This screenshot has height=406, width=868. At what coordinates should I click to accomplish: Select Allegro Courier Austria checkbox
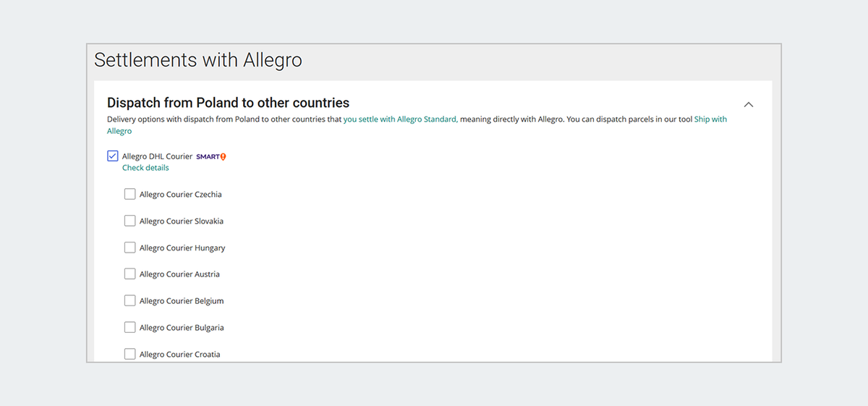[x=130, y=274]
